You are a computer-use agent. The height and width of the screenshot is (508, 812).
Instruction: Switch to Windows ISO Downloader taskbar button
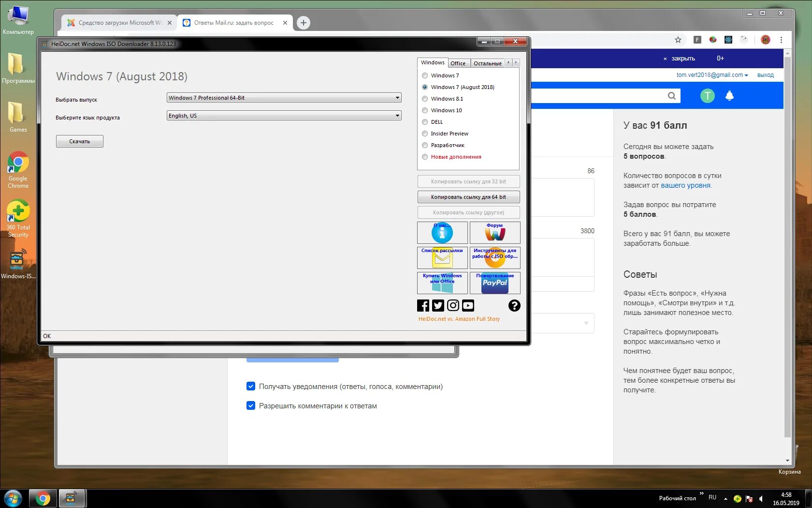pos(72,498)
